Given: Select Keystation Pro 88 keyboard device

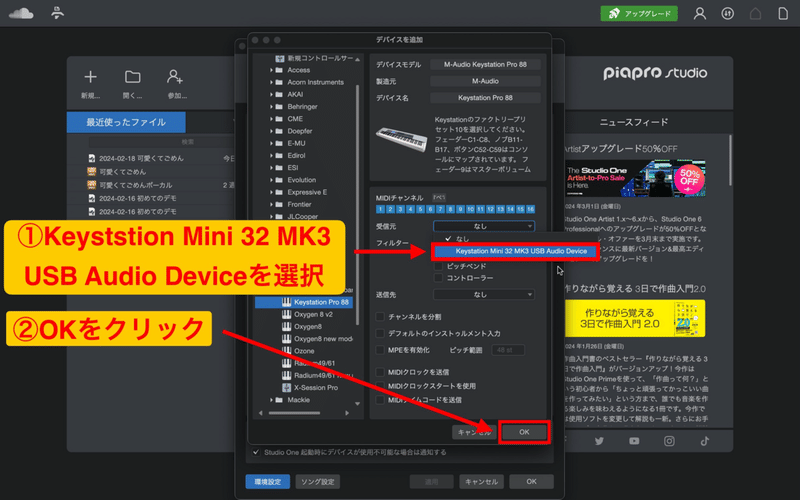Looking at the screenshot, I should pos(305,302).
